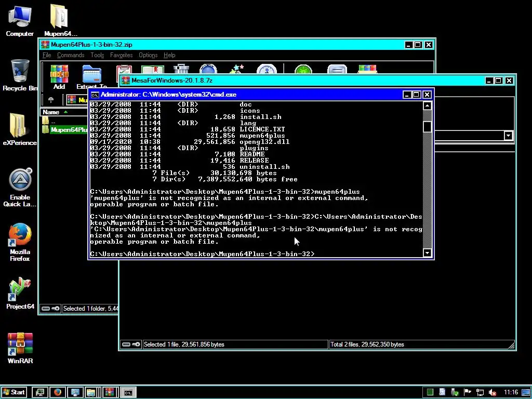Click the LICENCE.TXT line in cmd output
532x399 pixels.
tap(188, 129)
